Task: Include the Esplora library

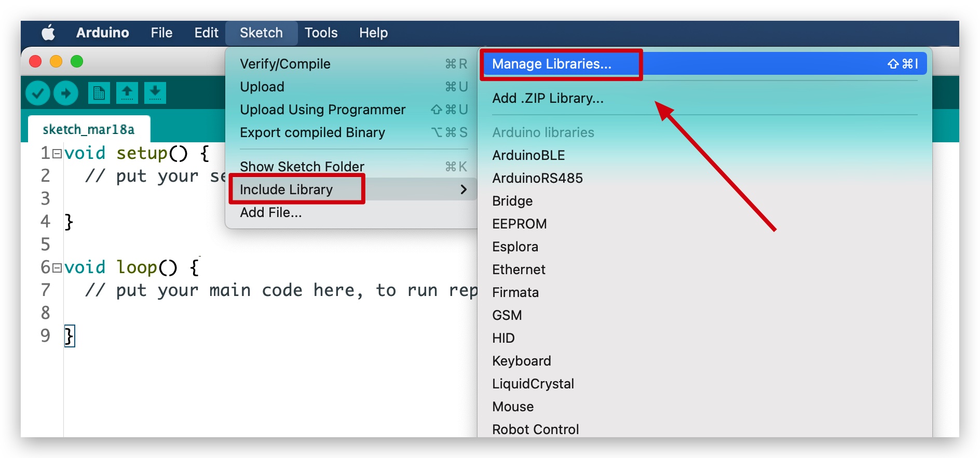Action: point(705,247)
